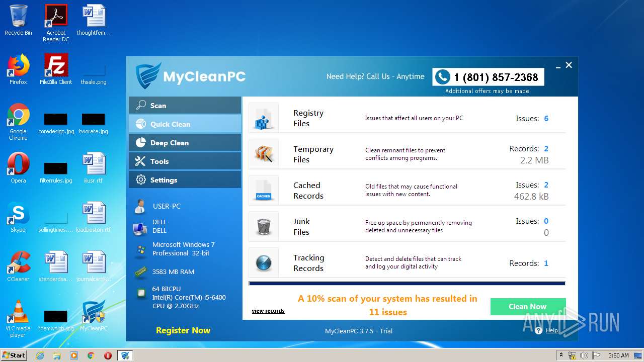Click the Registry issues count 6

tap(546, 119)
